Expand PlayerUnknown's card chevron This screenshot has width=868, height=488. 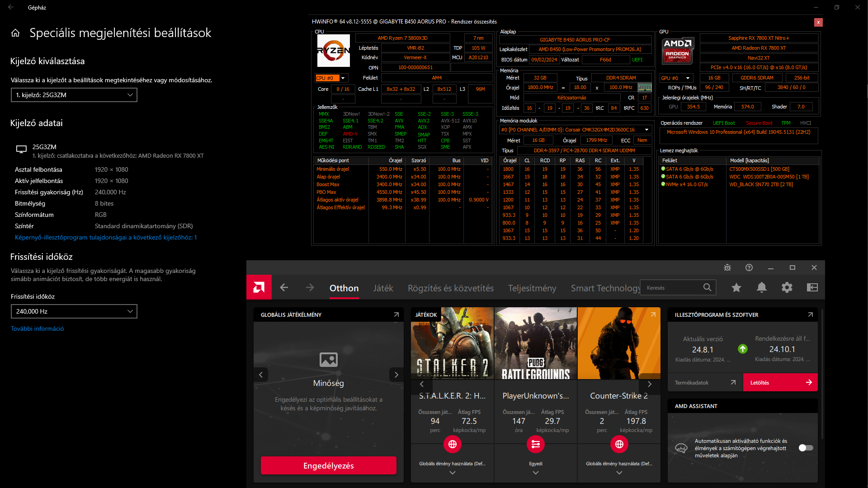pos(536,473)
